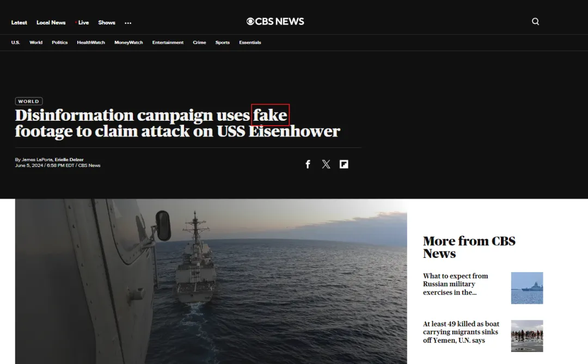Open the Local News menu

point(51,22)
